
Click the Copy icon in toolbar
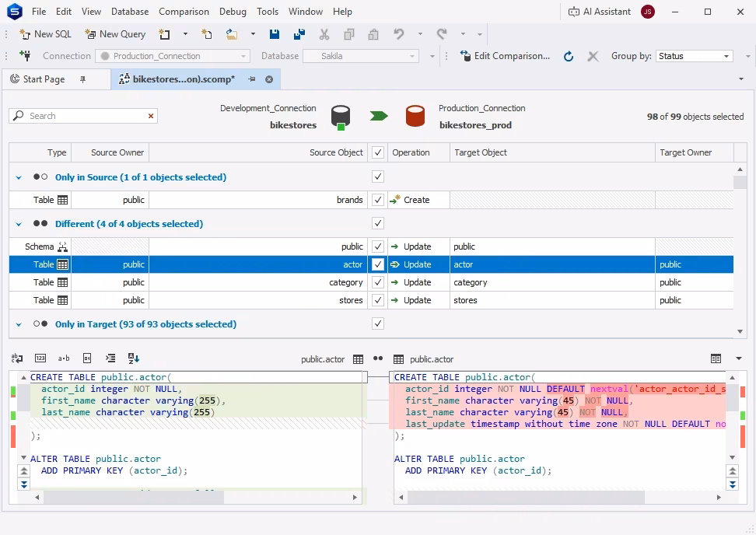(x=348, y=34)
